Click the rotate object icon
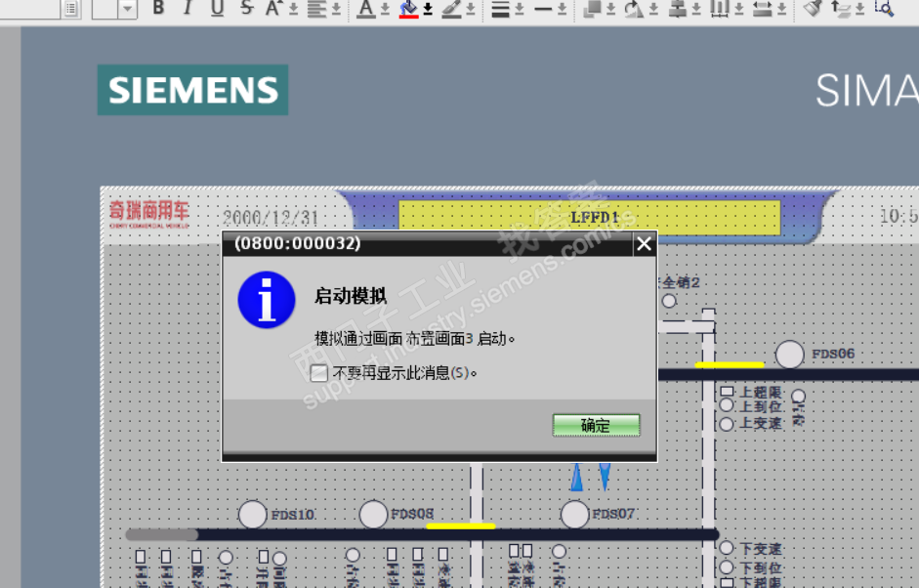The image size is (919, 588). coord(634,9)
